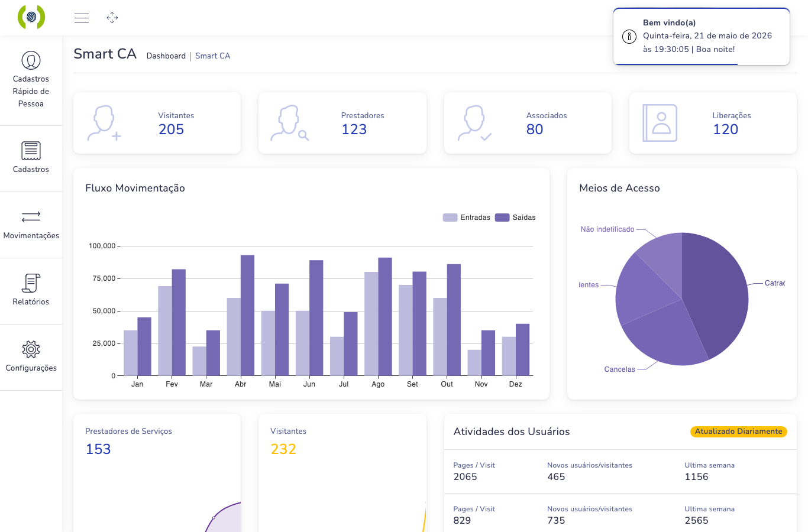808x532 pixels.
Task: Toggle the Saídas legend swatch
Action: click(x=502, y=218)
